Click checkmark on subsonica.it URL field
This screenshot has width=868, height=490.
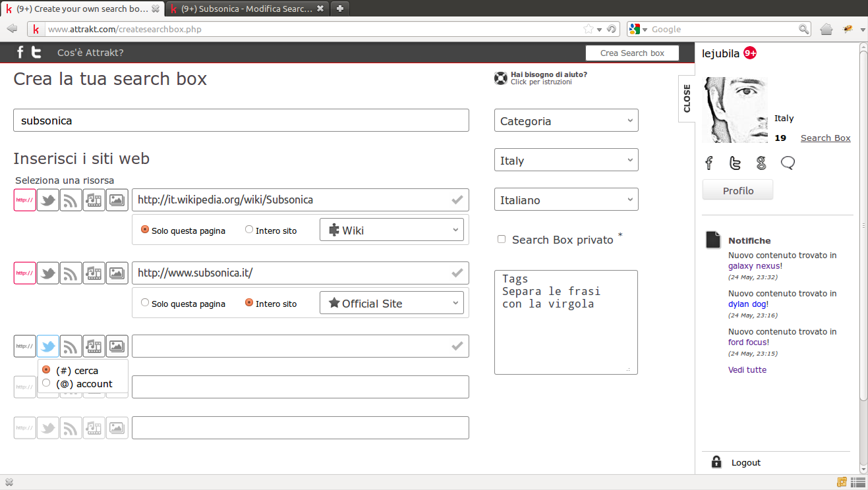click(457, 273)
